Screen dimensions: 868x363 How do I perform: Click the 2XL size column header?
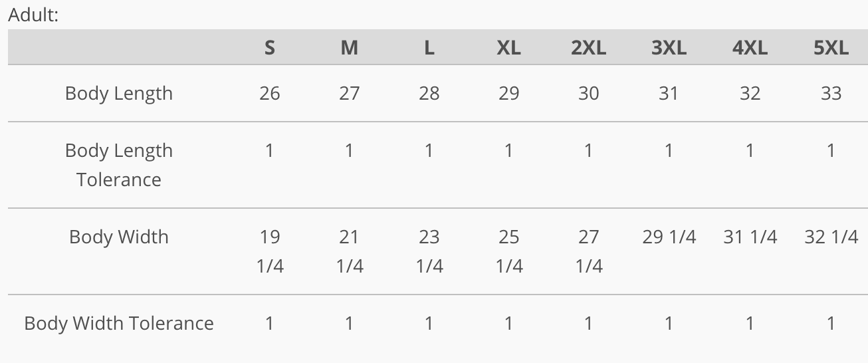tap(588, 48)
